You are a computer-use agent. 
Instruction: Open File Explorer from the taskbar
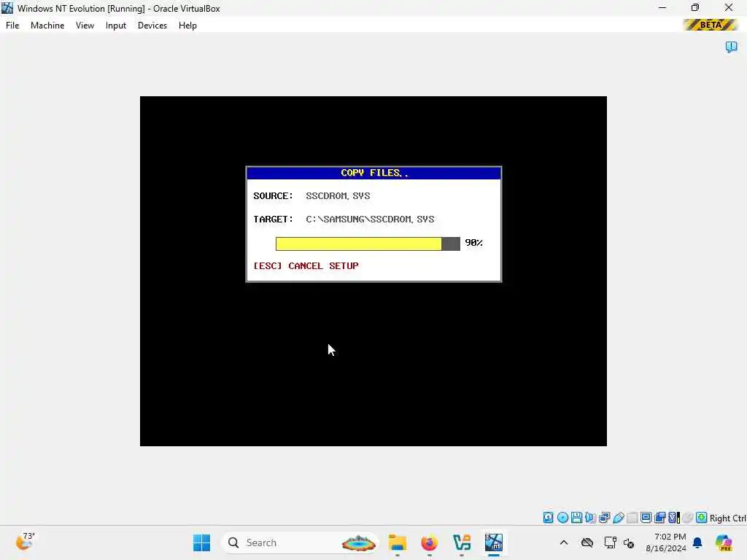tap(397, 542)
